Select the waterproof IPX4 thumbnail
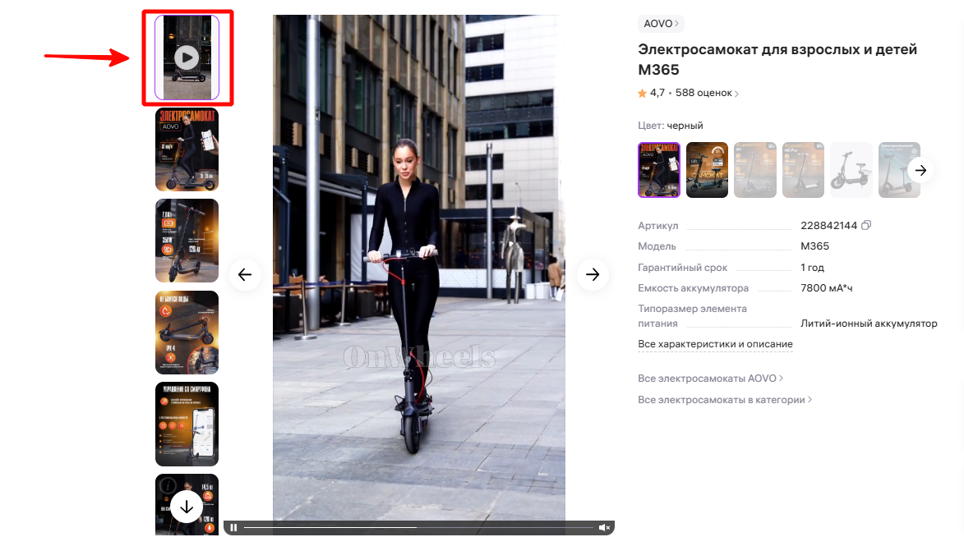Screen dimensions: 964x560 (187, 333)
